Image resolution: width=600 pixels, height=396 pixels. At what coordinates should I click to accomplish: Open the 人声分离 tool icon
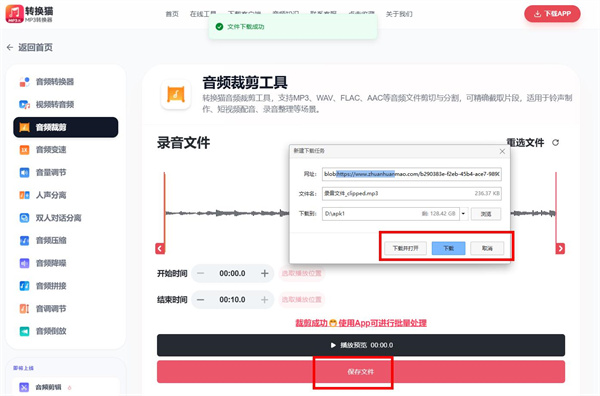coord(24,195)
